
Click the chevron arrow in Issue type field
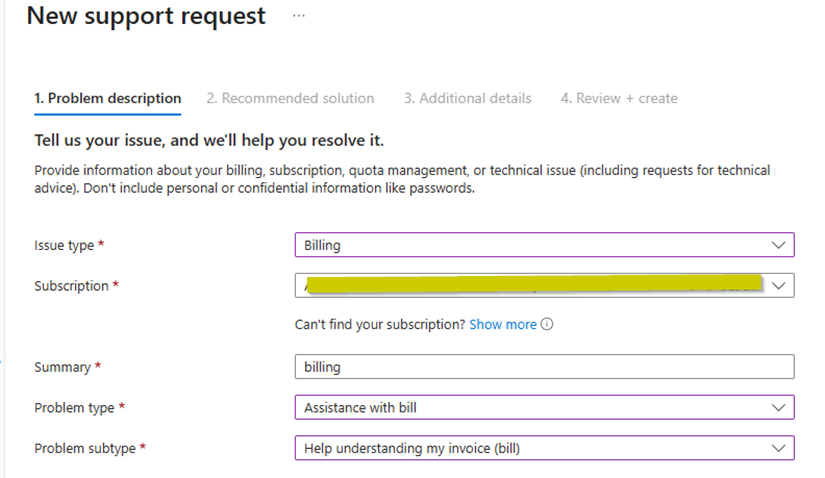point(779,245)
